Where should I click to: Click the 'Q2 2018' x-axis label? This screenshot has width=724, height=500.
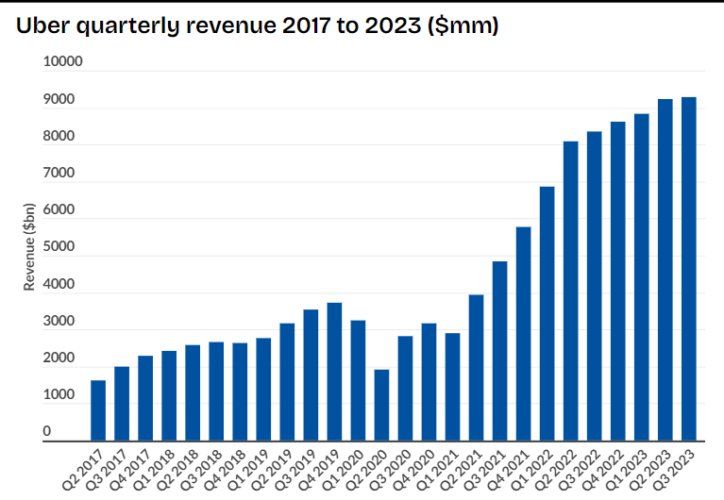point(178,469)
